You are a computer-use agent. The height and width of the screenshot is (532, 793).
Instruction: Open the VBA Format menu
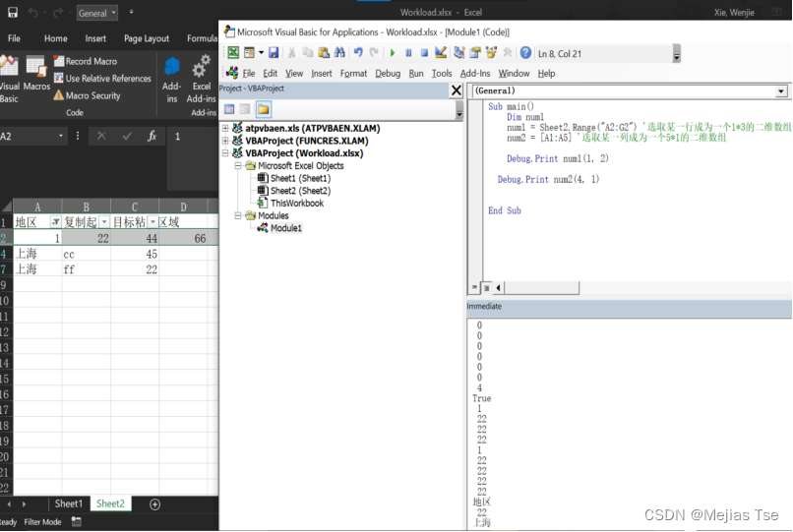coord(353,74)
